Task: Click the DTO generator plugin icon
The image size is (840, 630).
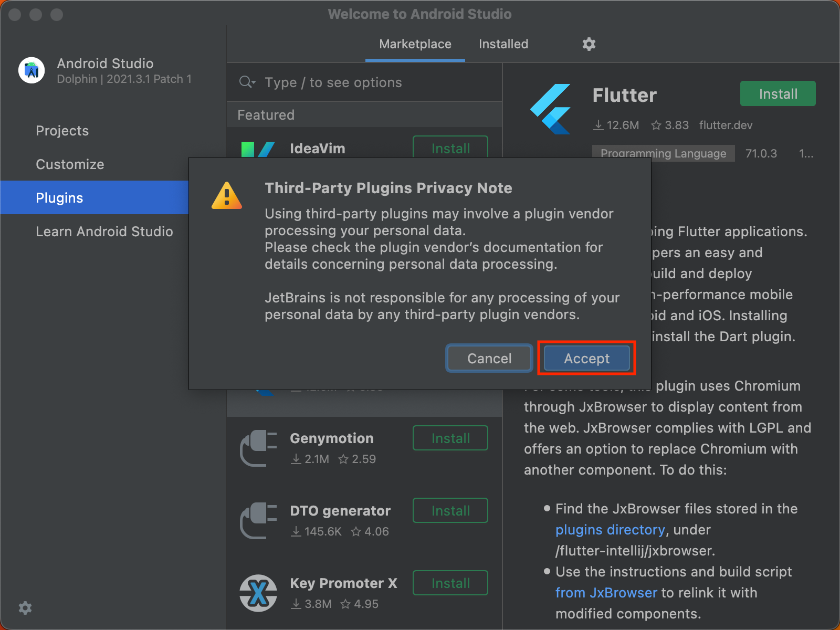Action: click(258, 520)
